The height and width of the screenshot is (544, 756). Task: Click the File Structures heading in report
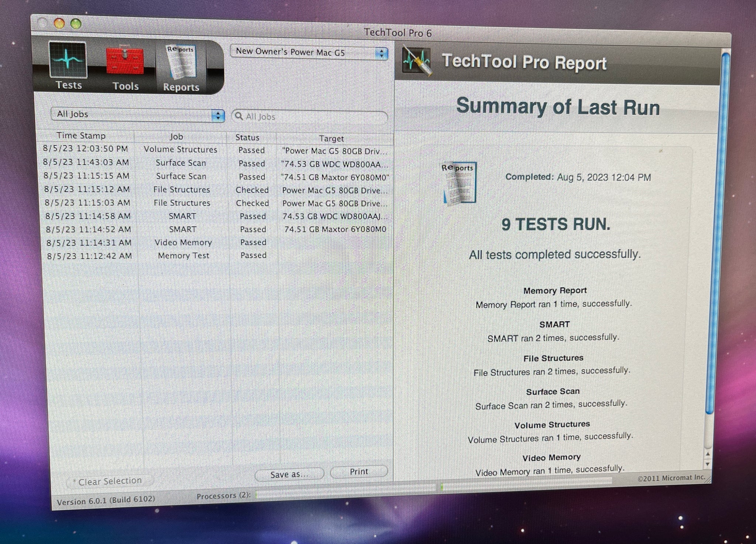pos(553,358)
